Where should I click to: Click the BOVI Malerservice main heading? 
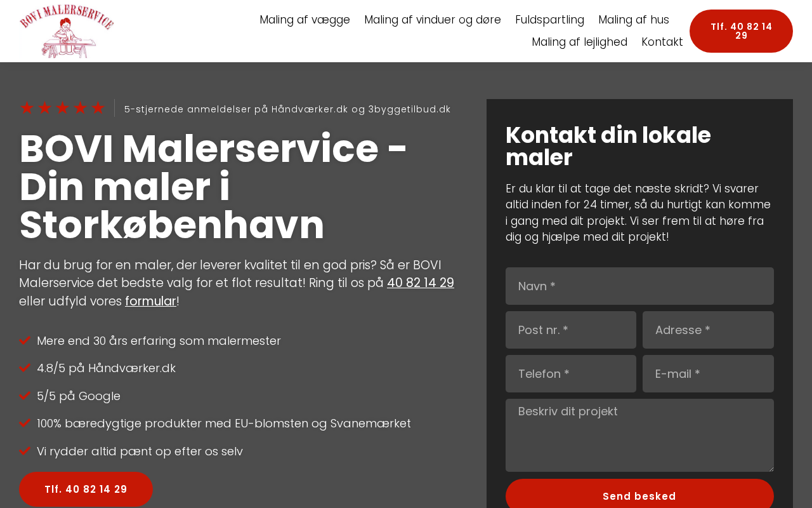click(x=213, y=187)
